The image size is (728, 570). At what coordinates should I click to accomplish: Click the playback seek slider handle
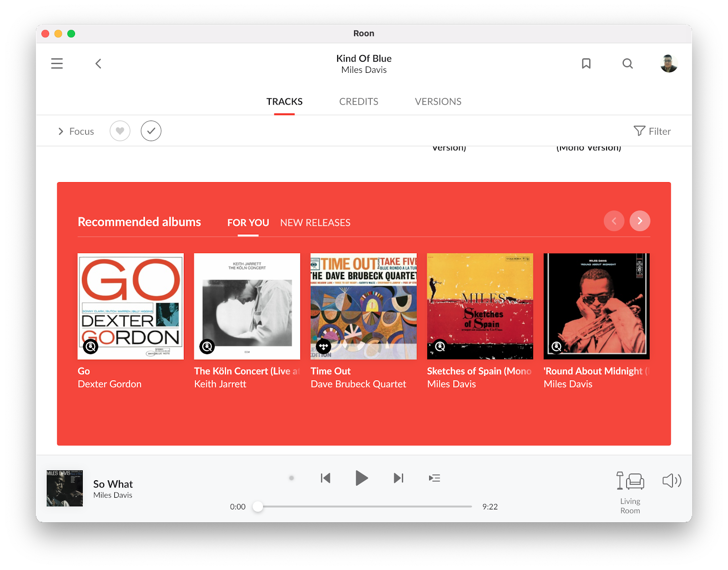tap(258, 506)
